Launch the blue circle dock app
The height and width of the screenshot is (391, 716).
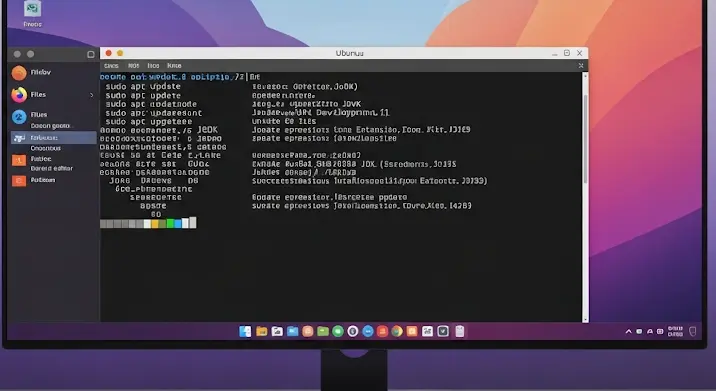(368, 331)
